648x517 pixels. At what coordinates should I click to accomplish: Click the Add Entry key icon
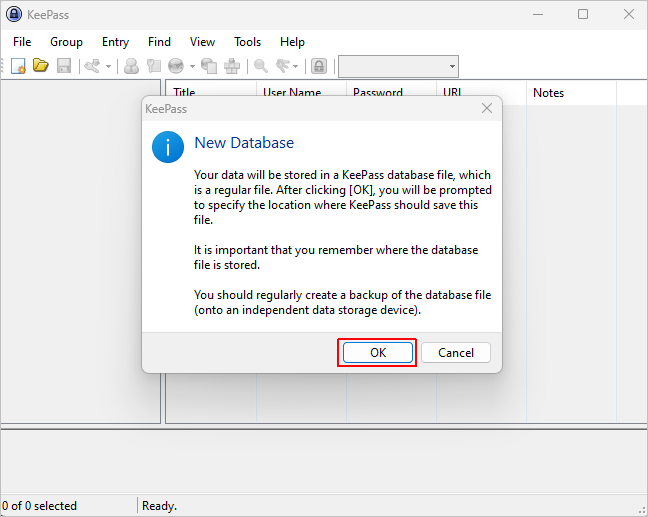click(93, 66)
